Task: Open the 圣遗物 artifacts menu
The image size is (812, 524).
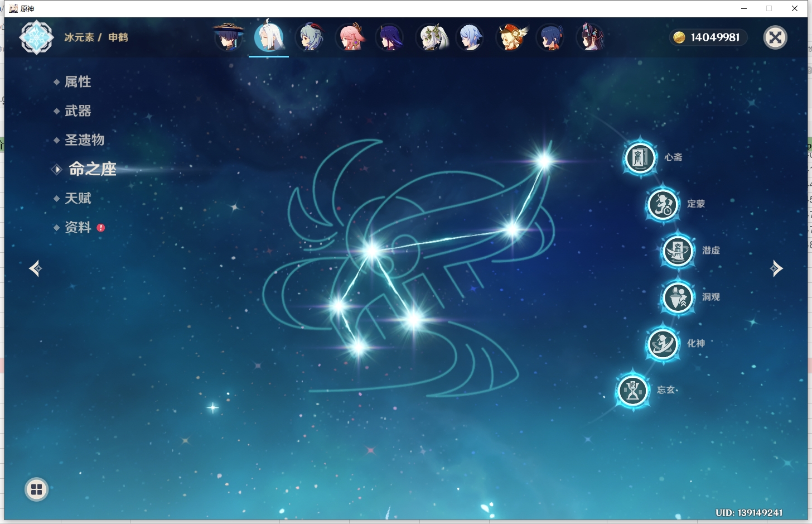Action: tap(84, 140)
